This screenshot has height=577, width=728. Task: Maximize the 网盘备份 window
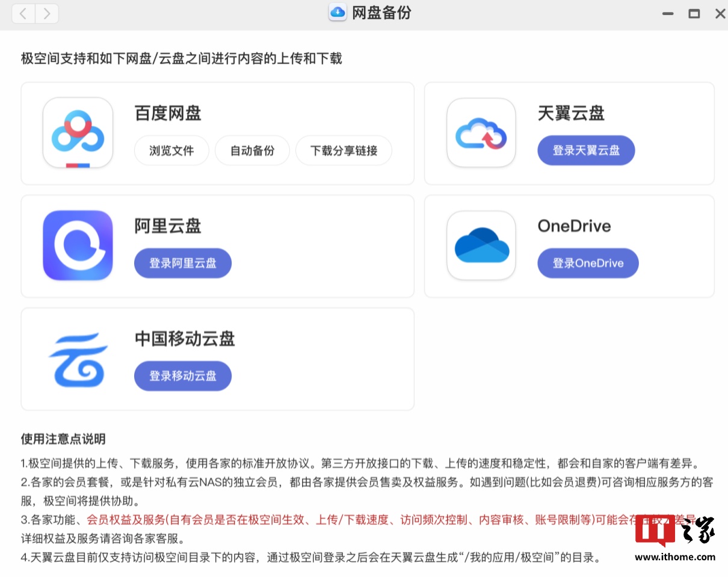[694, 14]
